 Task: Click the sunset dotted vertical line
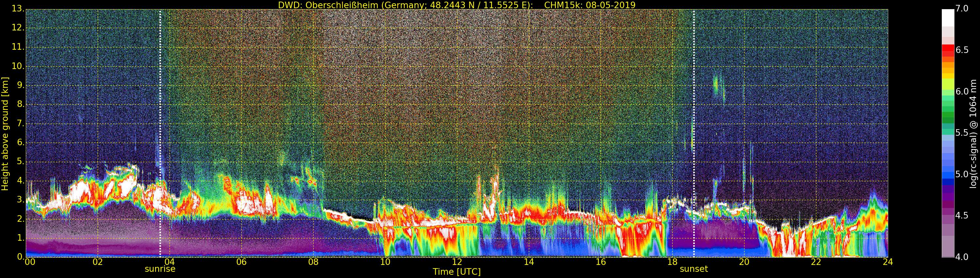click(694, 133)
